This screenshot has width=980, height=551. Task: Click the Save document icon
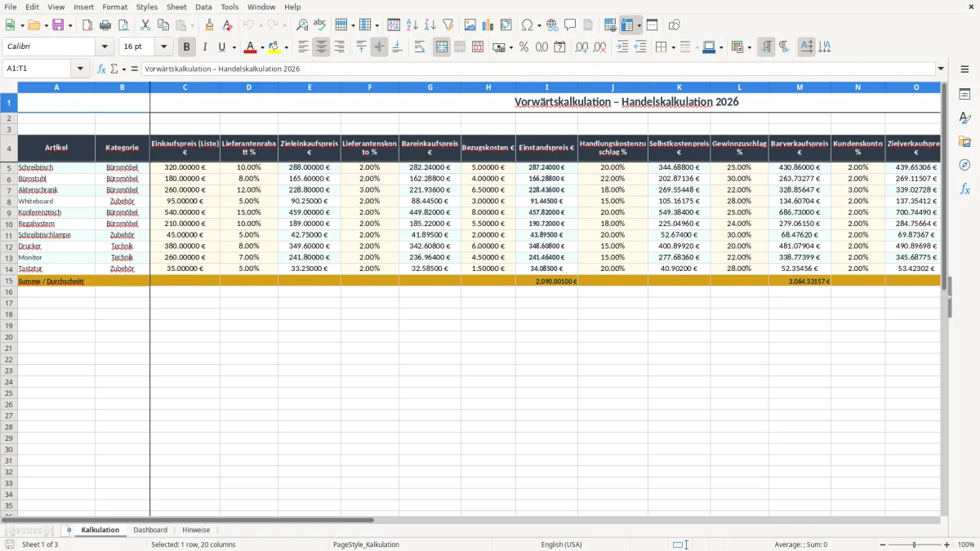tap(58, 25)
